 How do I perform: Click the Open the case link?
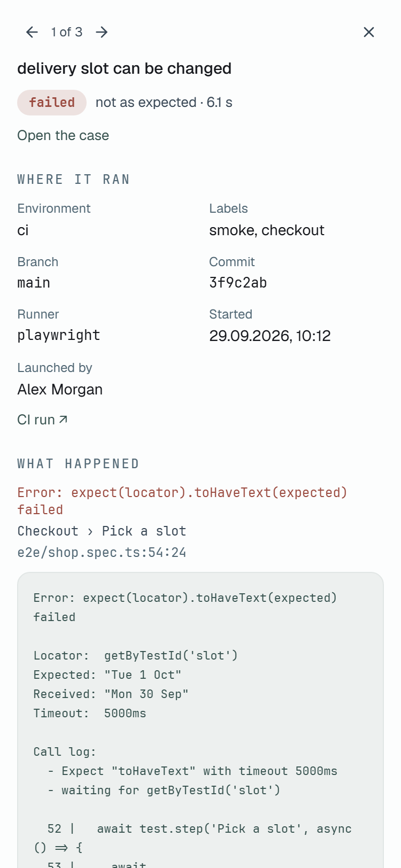point(63,136)
